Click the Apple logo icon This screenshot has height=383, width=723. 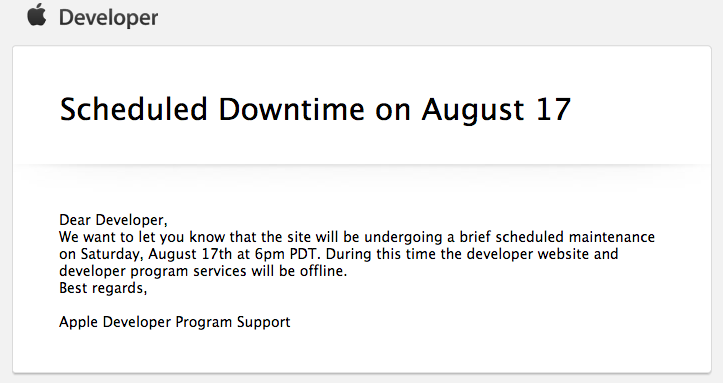tap(37, 15)
